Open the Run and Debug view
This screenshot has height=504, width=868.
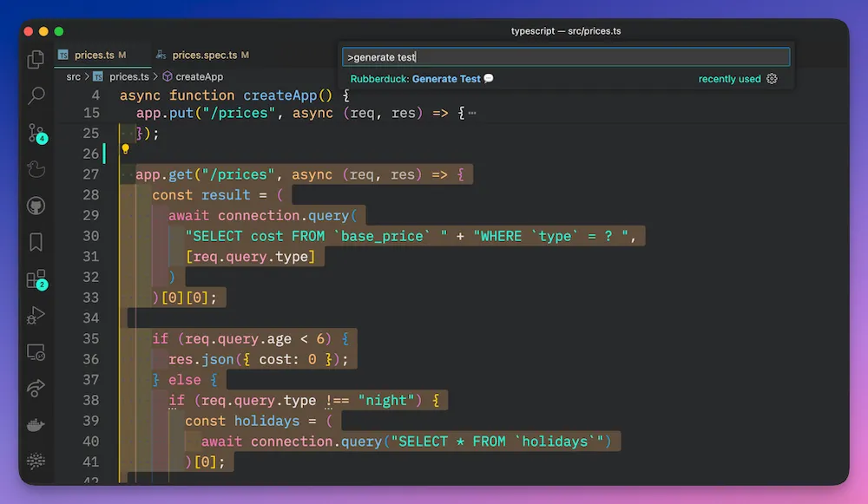point(36,316)
